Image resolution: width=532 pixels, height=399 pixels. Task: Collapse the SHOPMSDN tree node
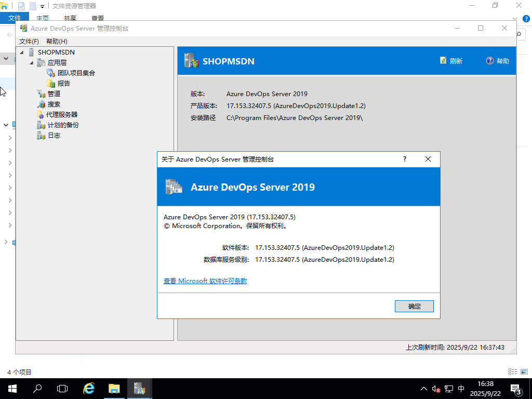[x=22, y=52]
